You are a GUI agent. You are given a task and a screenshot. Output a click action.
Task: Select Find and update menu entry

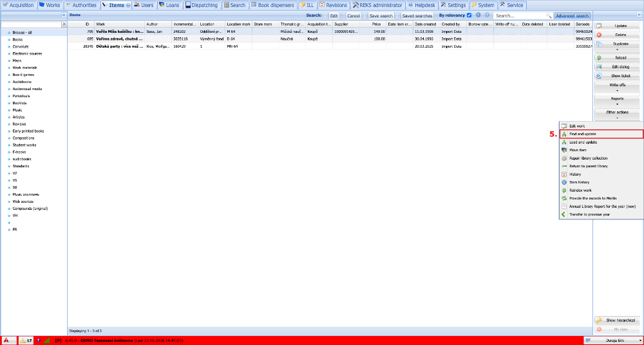point(601,134)
